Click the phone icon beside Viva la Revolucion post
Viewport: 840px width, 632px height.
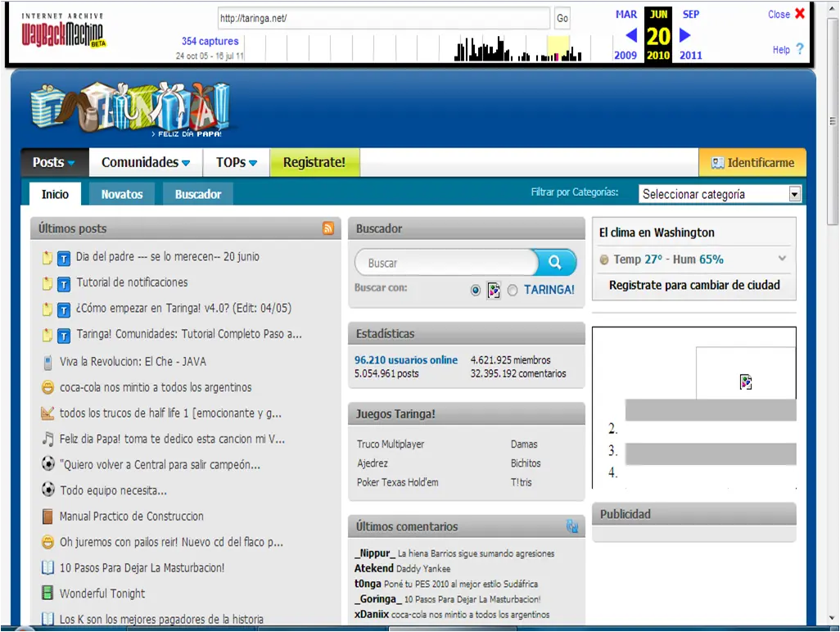pyautogui.click(x=47, y=363)
